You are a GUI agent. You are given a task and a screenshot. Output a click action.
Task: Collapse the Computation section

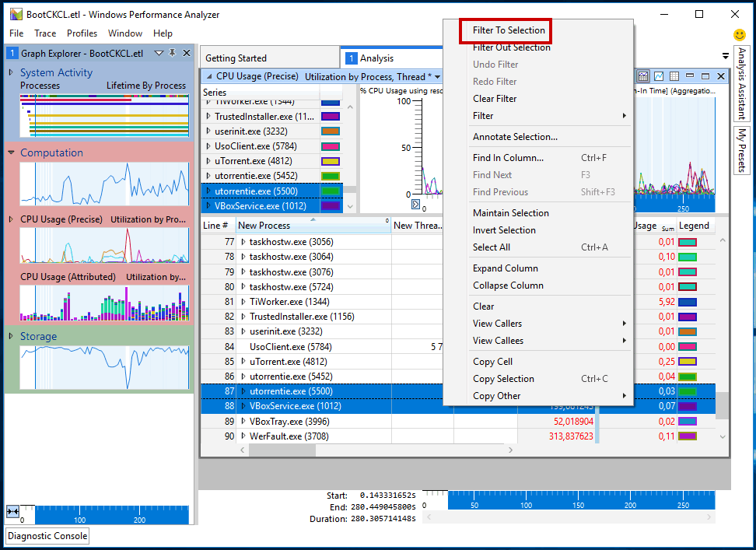point(11,152)
